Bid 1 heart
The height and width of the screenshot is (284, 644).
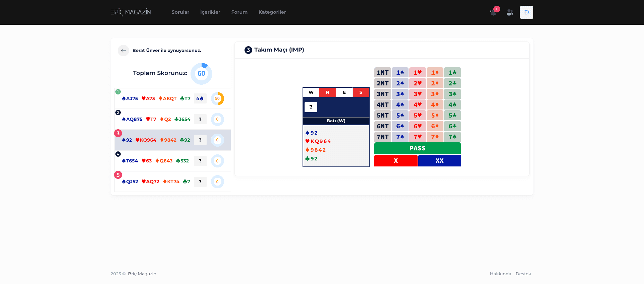(418, 72)
